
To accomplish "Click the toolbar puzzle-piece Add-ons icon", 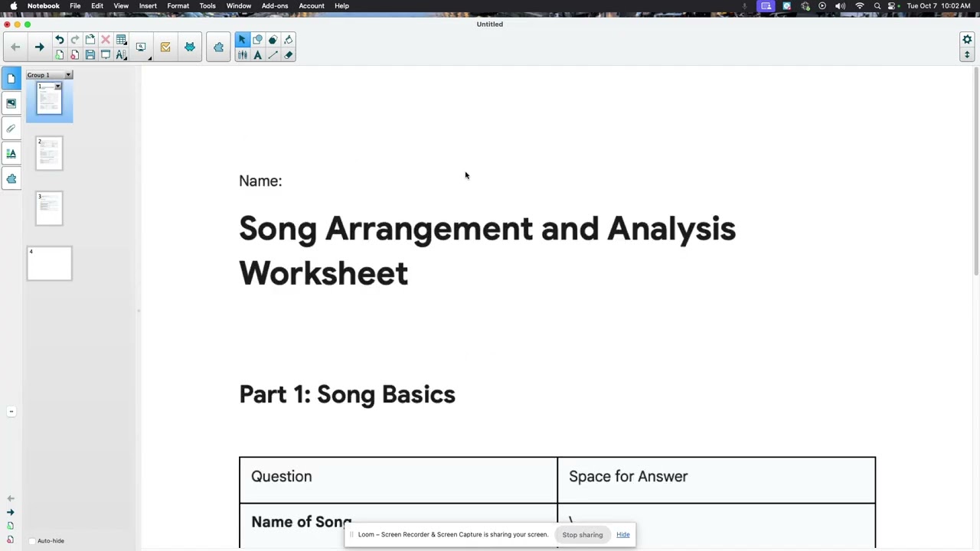I will pos(218,47).
